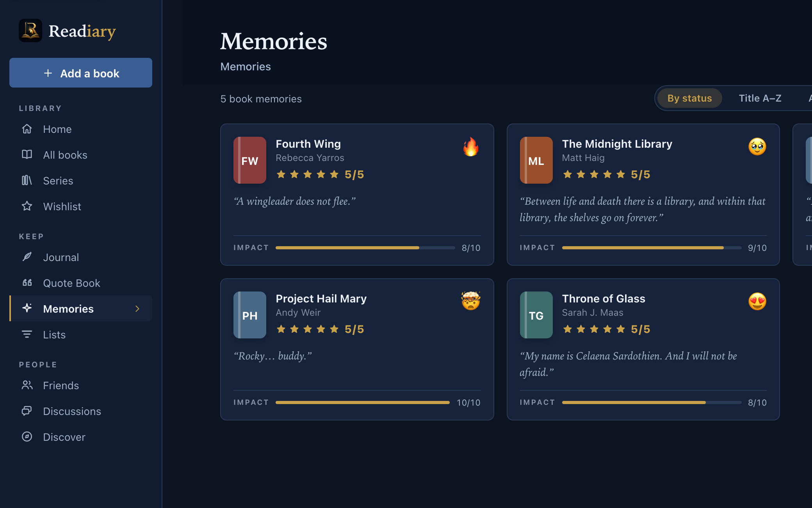Image resolution: width=812 pixels, height=508 pixels.
Task: Click the Add a book button
Action: 81,73
